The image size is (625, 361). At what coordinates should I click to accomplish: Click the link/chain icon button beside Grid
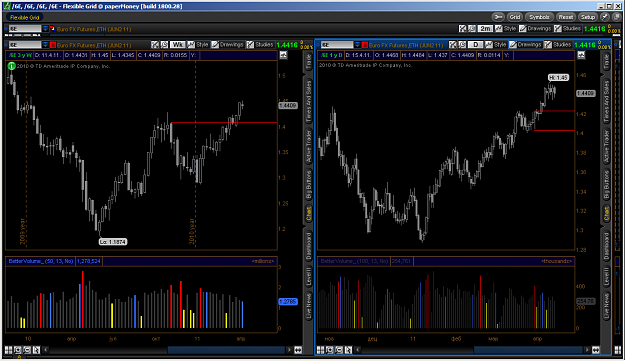[498, 17]
